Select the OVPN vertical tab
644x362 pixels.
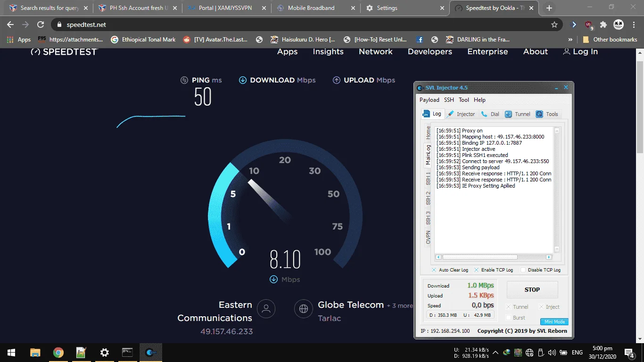pos(428,237)
